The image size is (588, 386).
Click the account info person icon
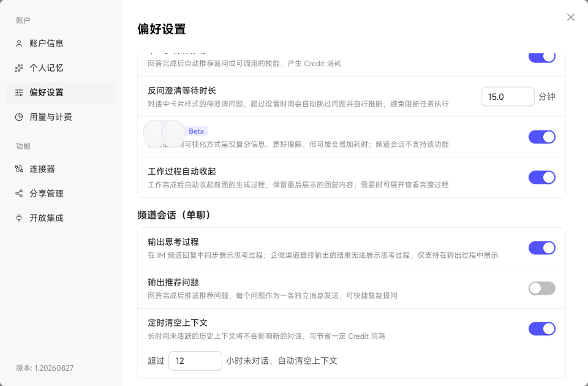pyautogui.click(x=19, y=44)
